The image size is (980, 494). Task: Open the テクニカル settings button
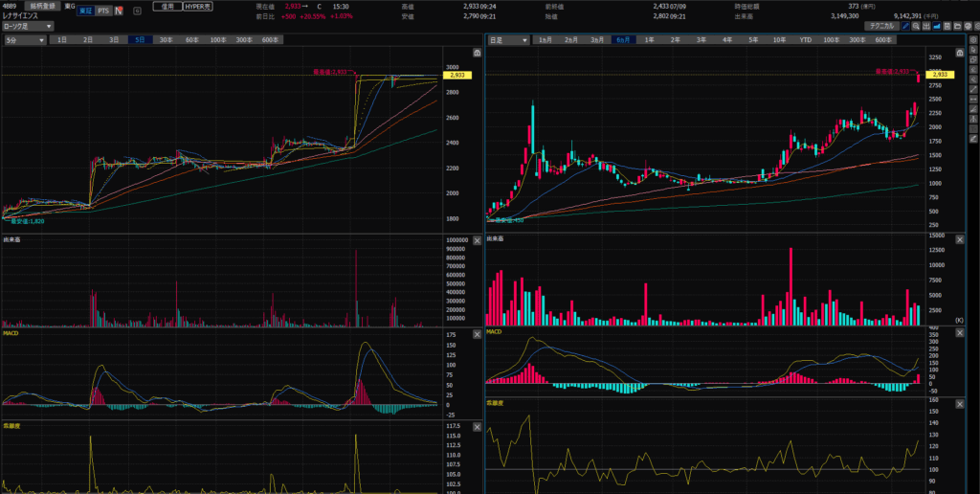[x=881, y=26]
